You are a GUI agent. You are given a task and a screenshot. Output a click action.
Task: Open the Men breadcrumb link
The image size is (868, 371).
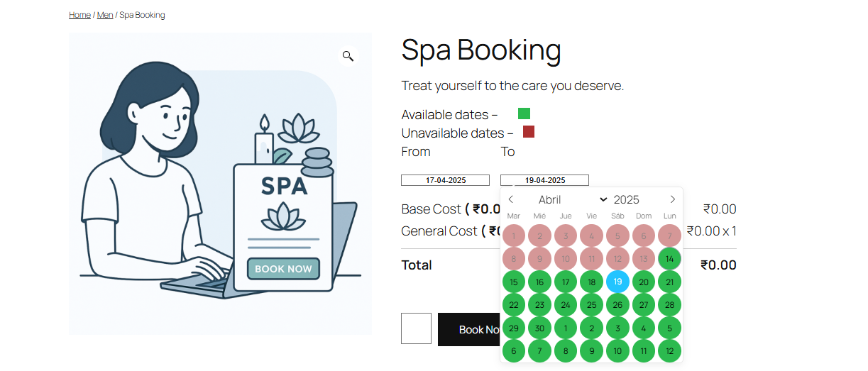tap(105, 15)
